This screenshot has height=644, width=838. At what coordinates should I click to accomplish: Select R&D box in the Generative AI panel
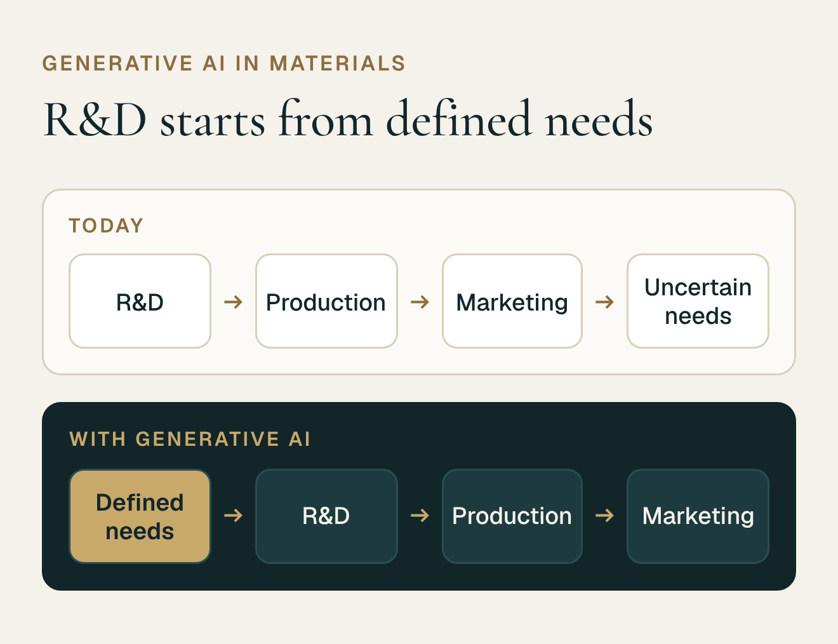pyautogui.click(x=326, y=516)
